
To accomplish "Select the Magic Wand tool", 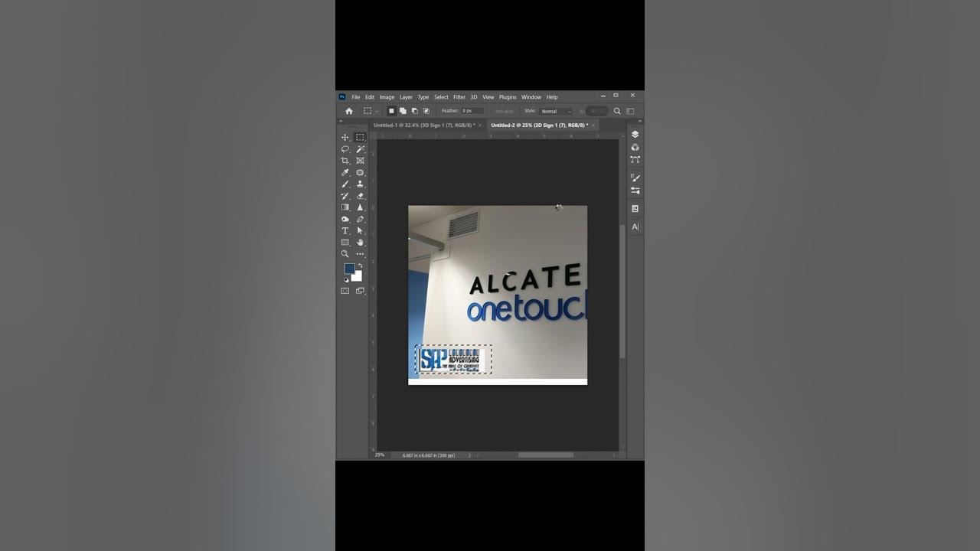I will tap(360, 149).
